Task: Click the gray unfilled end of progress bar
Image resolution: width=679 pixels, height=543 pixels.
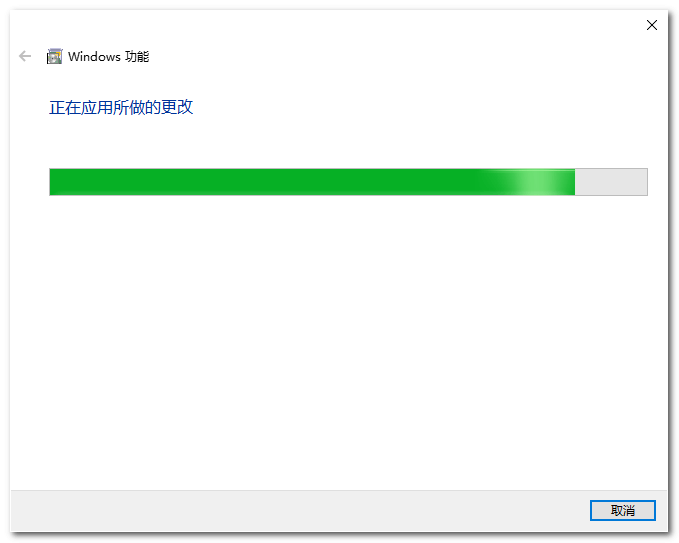Action: (x=611, y=182)
